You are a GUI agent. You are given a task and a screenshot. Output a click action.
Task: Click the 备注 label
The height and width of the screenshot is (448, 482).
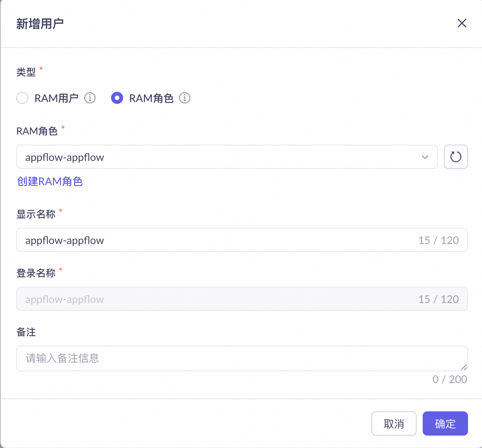[26, 332]
